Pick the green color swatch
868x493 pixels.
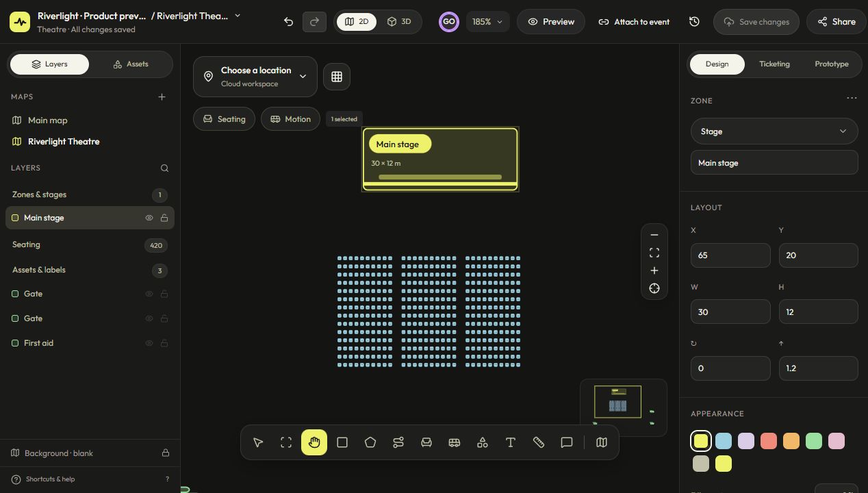pos(814,441)
